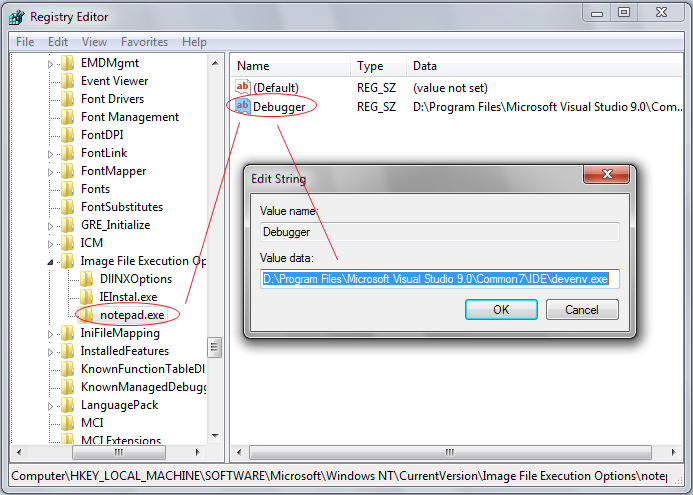Open the View menu
The width and height of the screenshot is (693, 495).
click(94, 42)
